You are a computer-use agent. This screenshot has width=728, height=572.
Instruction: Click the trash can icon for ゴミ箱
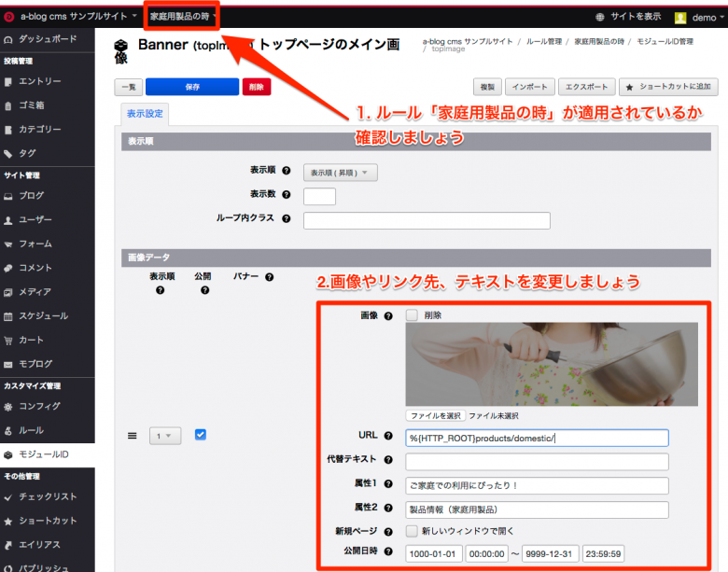click(x=8, y=105)
